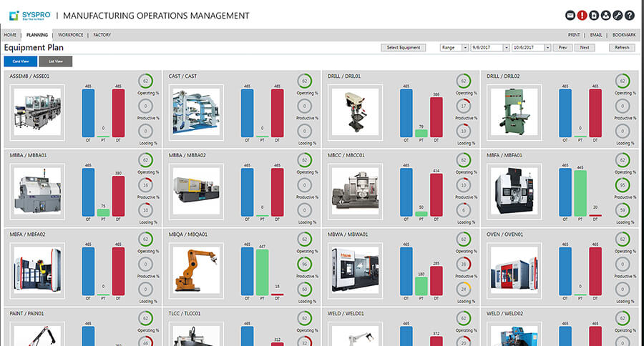Image resolution: width=644 pixels, height=346 pixels.
Task: Click Loading % gauge 24 on MBWA / MBWA01
Action: pyautogui.click(x=464, y=289)
